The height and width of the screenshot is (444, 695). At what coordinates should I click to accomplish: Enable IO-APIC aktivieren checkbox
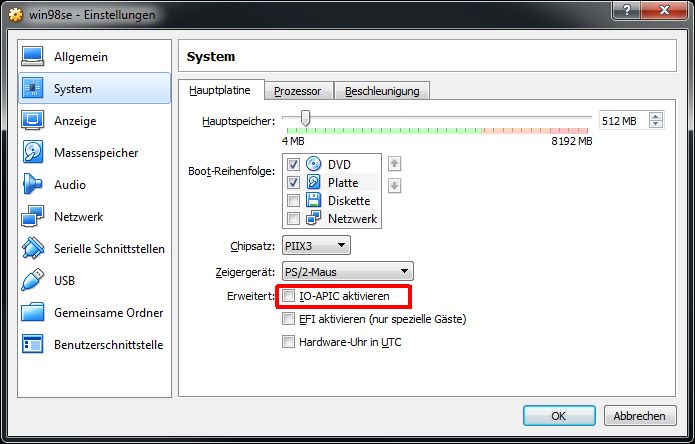[x=289, y=296]
